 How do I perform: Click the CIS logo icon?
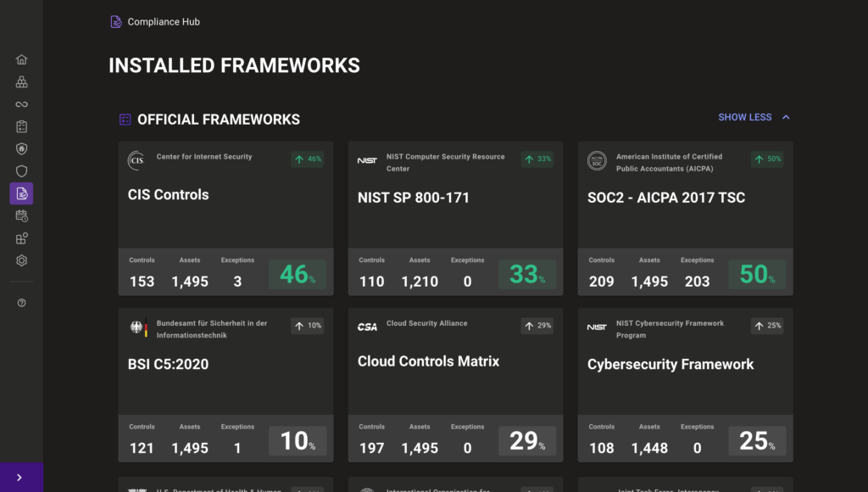136,160
